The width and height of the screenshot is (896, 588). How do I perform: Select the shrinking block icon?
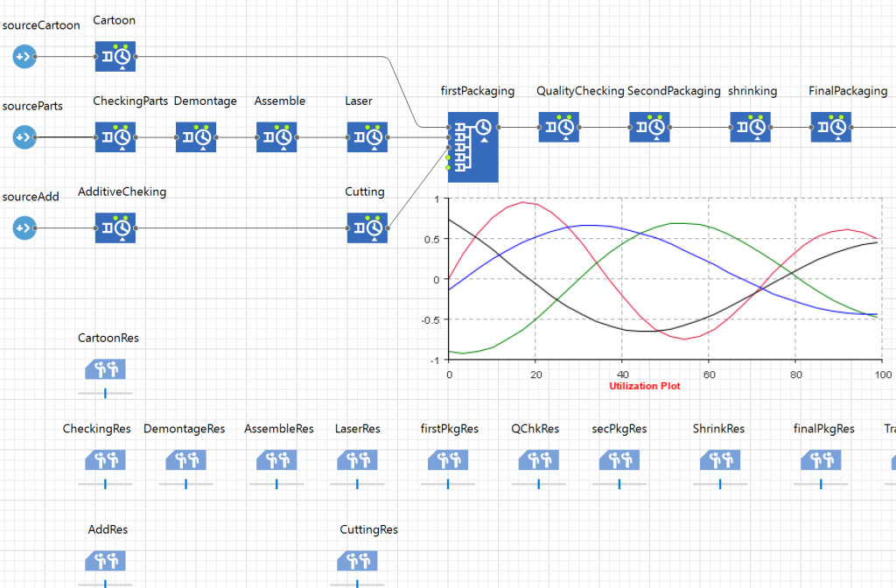751,128
